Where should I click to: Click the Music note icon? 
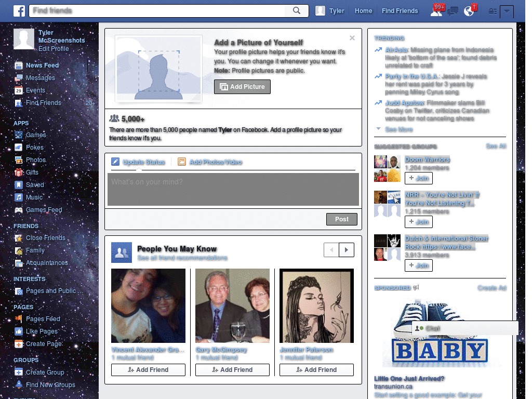point(19,197)
